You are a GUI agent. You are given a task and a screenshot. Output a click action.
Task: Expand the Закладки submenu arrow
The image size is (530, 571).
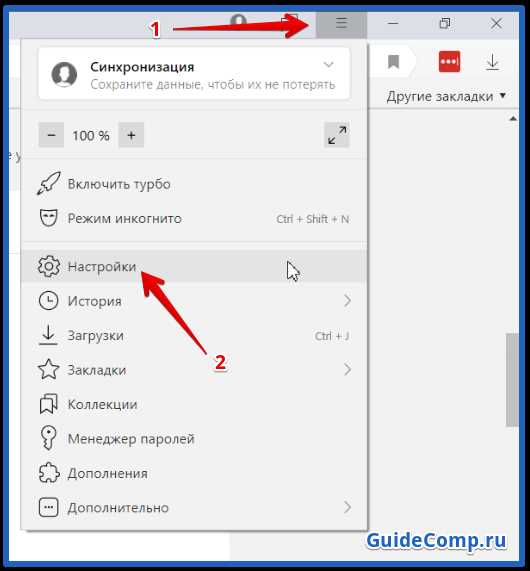(x=348, y=370)
